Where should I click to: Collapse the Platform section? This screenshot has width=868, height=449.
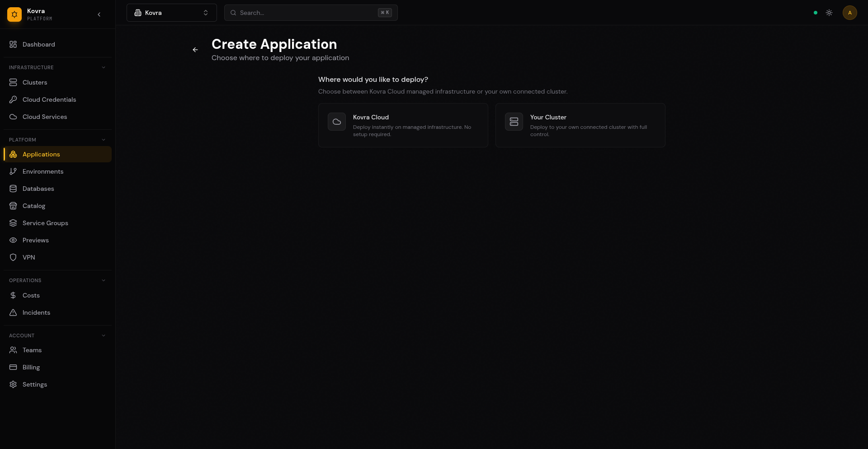(104, 140)
